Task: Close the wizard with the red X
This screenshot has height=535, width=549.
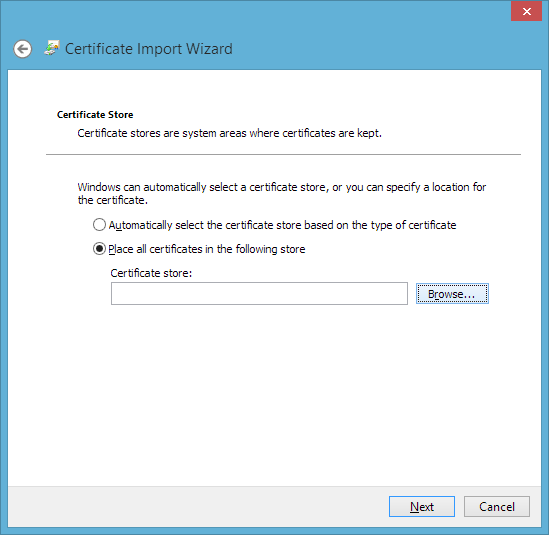Action: point(526,12)
